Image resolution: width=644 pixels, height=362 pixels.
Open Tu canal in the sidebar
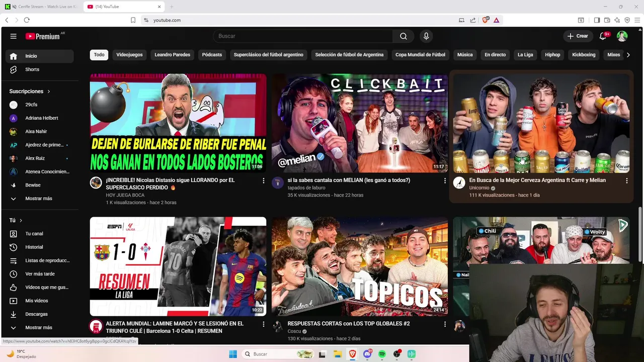coord(40,234)
